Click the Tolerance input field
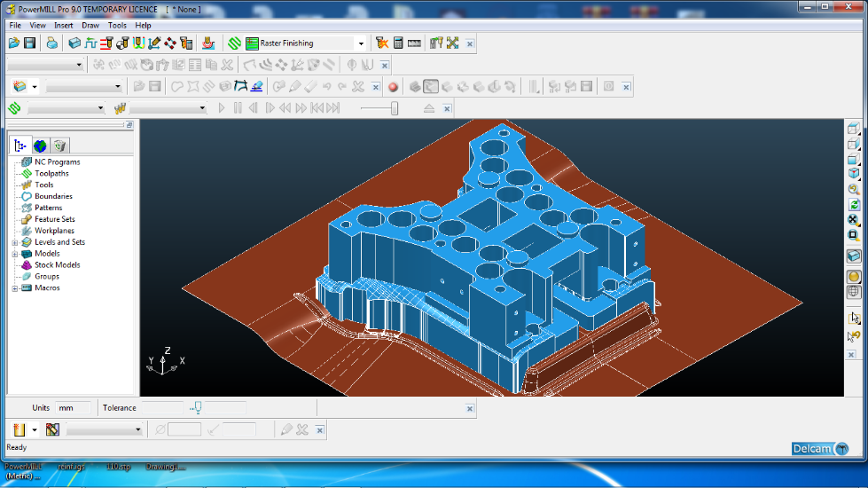The image size is (868, 488). coord(162,408)
